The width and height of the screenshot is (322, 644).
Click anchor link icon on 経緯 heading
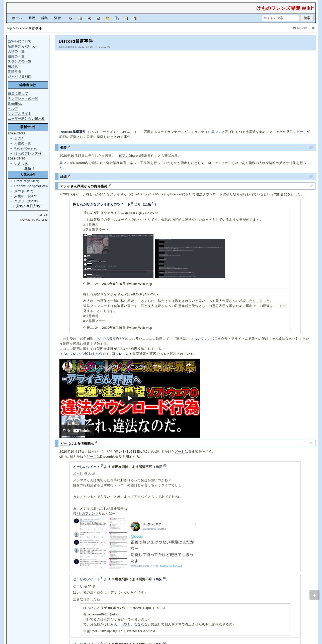click(x=311, y=177)
